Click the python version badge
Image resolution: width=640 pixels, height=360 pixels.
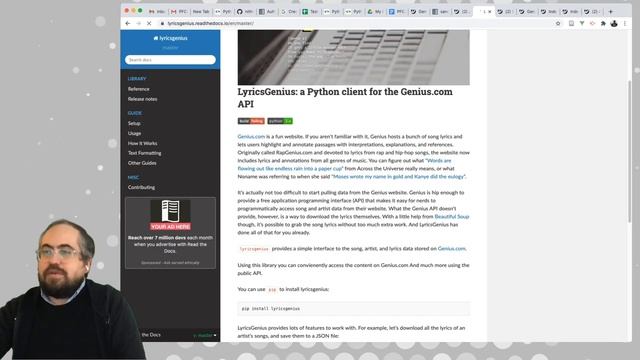(x=280, y=121)
